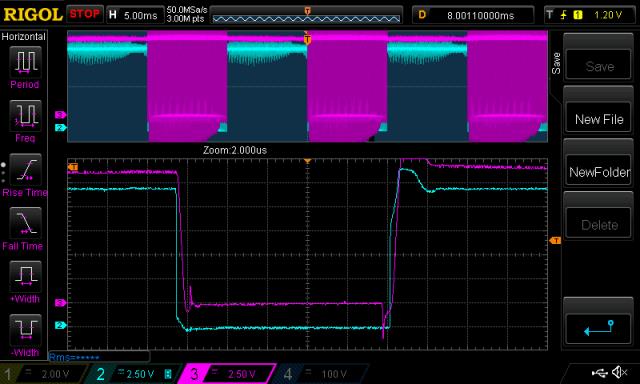
Task: Click the USB status icon
Action: tap(599, 372)
